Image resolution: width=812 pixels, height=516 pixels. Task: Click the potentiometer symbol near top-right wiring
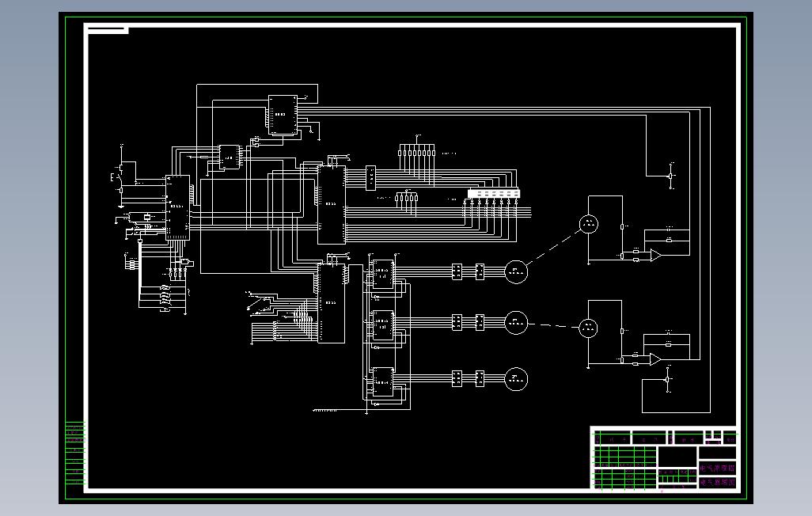point(671,176)
